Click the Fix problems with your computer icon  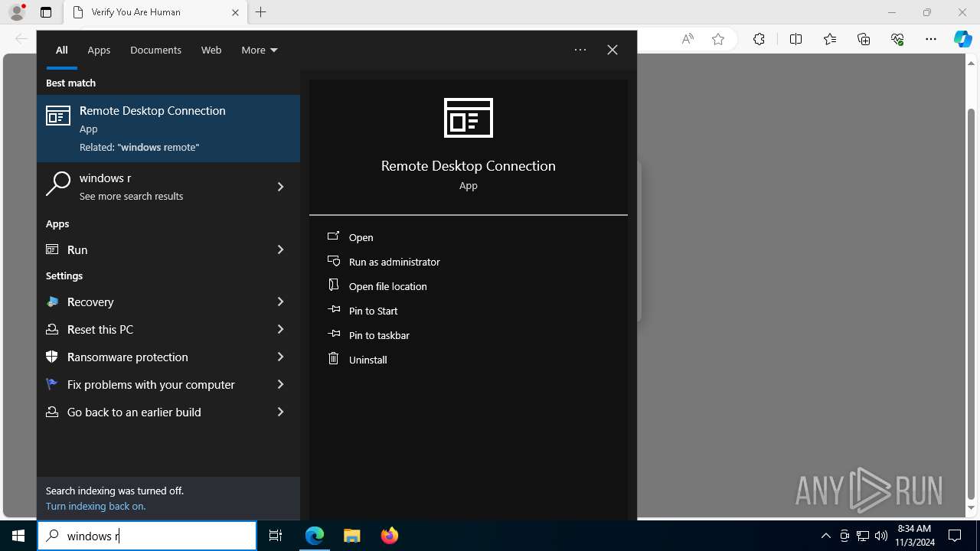pyautogui.click(x=52, y=384)
